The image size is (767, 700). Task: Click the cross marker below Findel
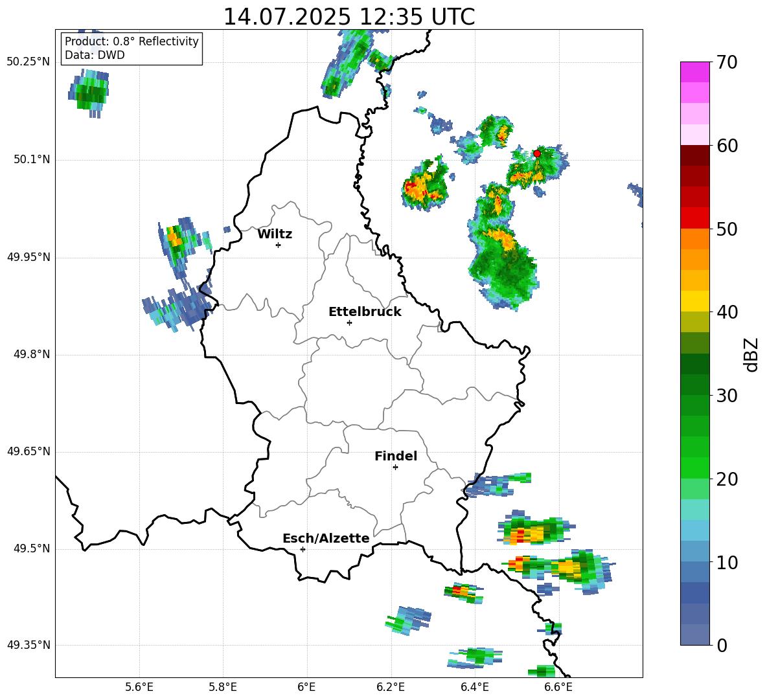click(x=395, y=468)
